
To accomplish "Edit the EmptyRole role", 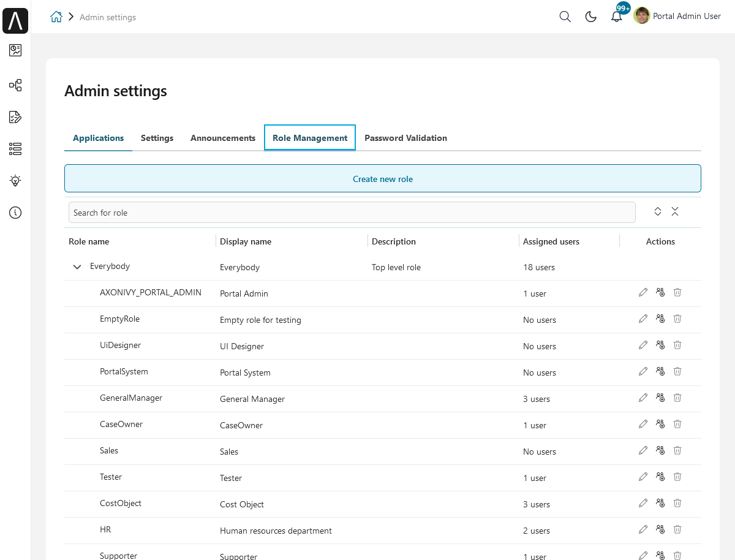I will pos(643,319).
